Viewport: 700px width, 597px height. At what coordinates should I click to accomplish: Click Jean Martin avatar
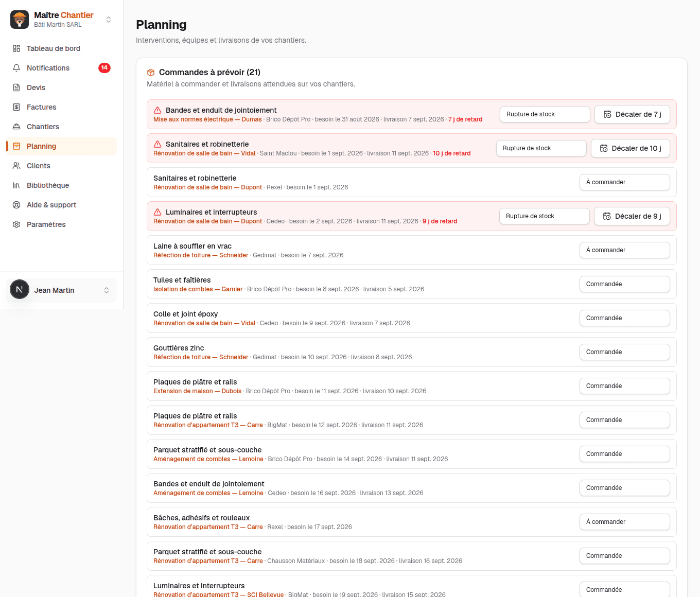pyautogui.click(x=20, y=289)
